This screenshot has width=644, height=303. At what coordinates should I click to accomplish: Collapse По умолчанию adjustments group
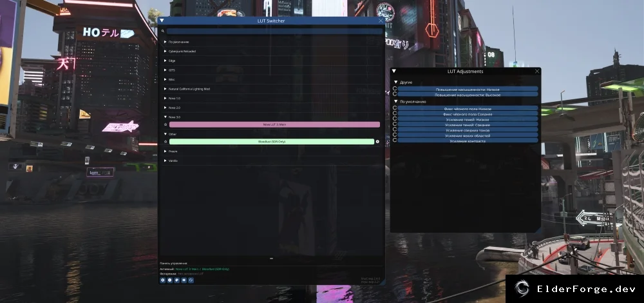[396, 102]
